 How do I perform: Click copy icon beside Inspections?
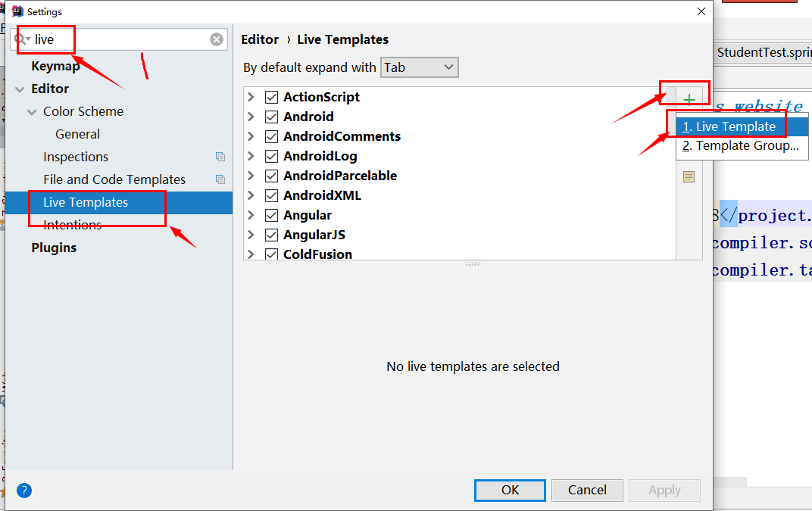(220, 157)
